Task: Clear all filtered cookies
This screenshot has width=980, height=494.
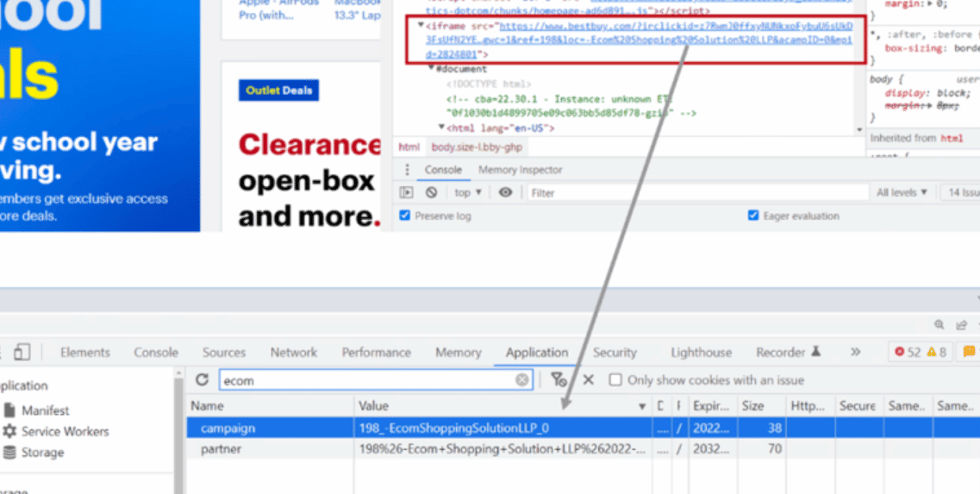Action: (x=559, y=380)
